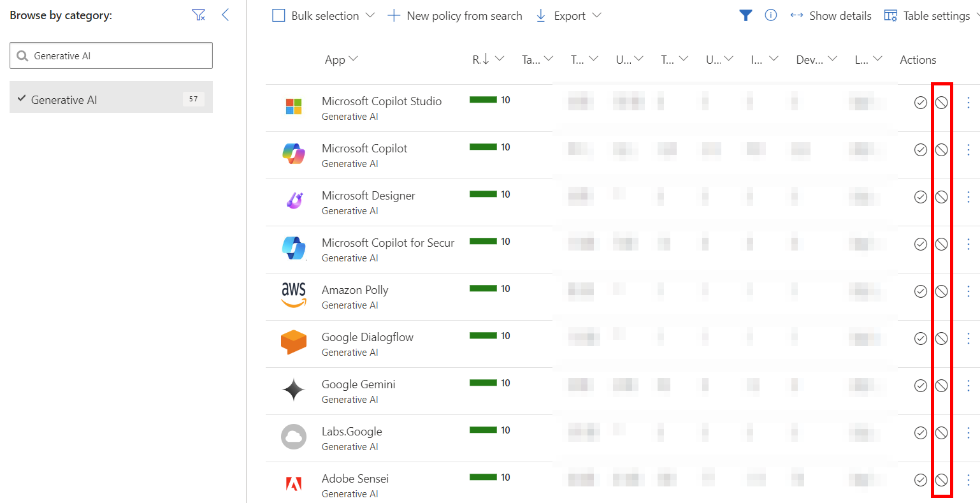Unsanction the Microsoft Copilot app
Viewport: 980px width, 503px height.
point(941,150)
